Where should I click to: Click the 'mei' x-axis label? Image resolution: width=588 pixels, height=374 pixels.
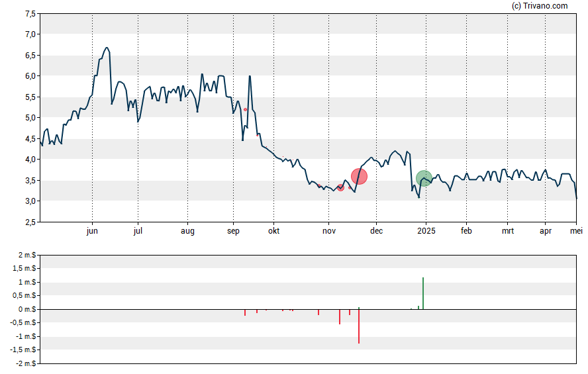pos(576,231)
